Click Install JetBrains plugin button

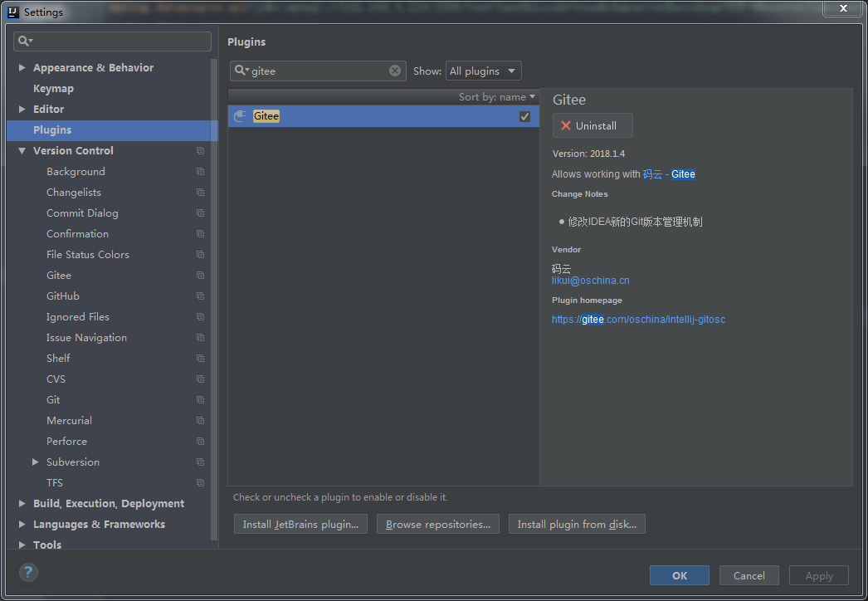coord(300,524)
